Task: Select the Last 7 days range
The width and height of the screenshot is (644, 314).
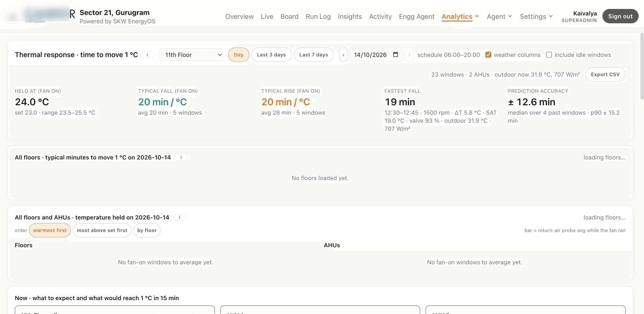Action: (x=314, y=55)
